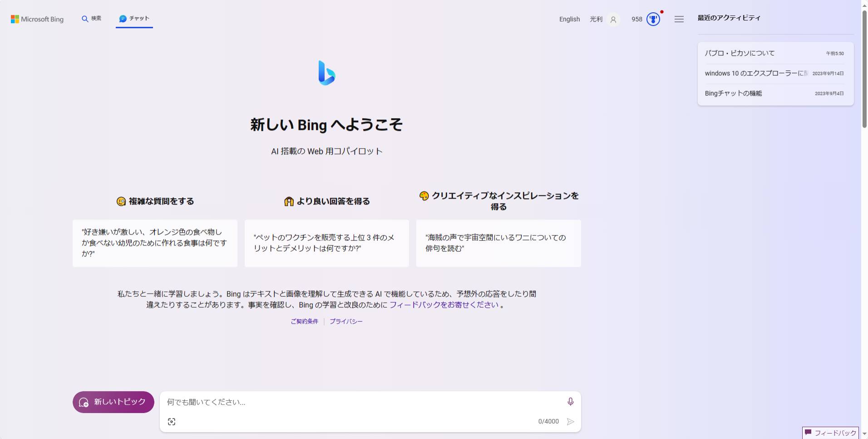Click the image search camera icon

coord(172,422)
